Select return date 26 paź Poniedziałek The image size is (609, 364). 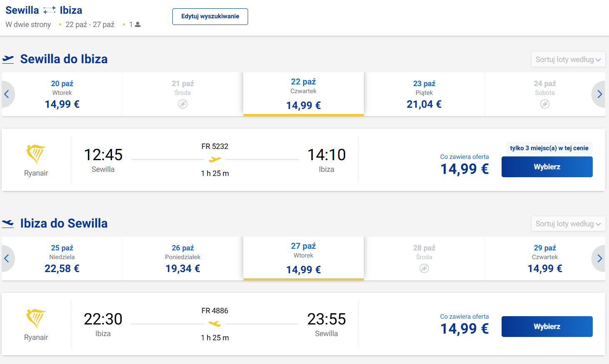[x=183, y=258]
